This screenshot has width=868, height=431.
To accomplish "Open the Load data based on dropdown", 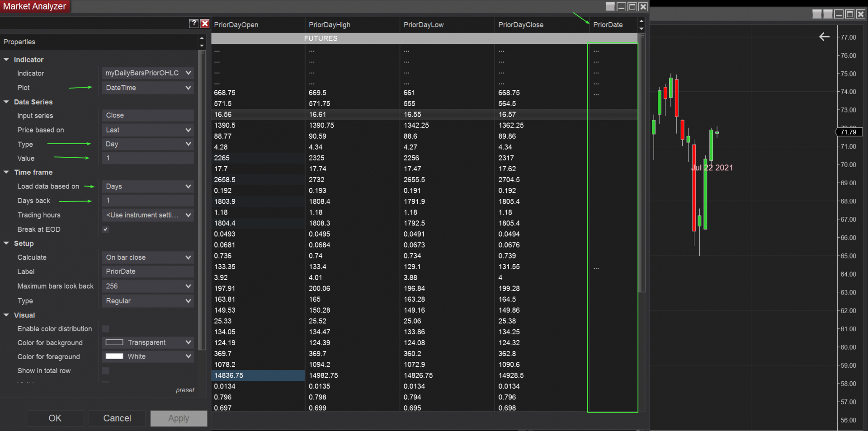I will [148, 186].
